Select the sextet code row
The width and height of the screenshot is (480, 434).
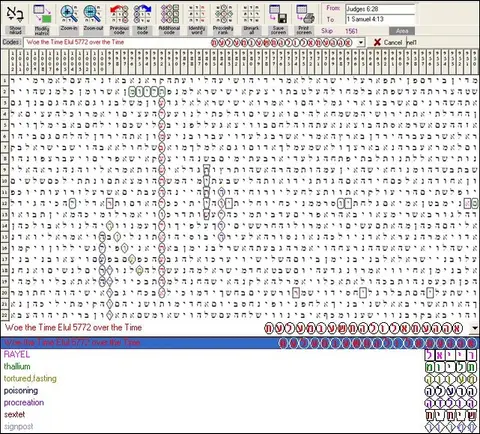pyautogui.click(x=240, y=415)
